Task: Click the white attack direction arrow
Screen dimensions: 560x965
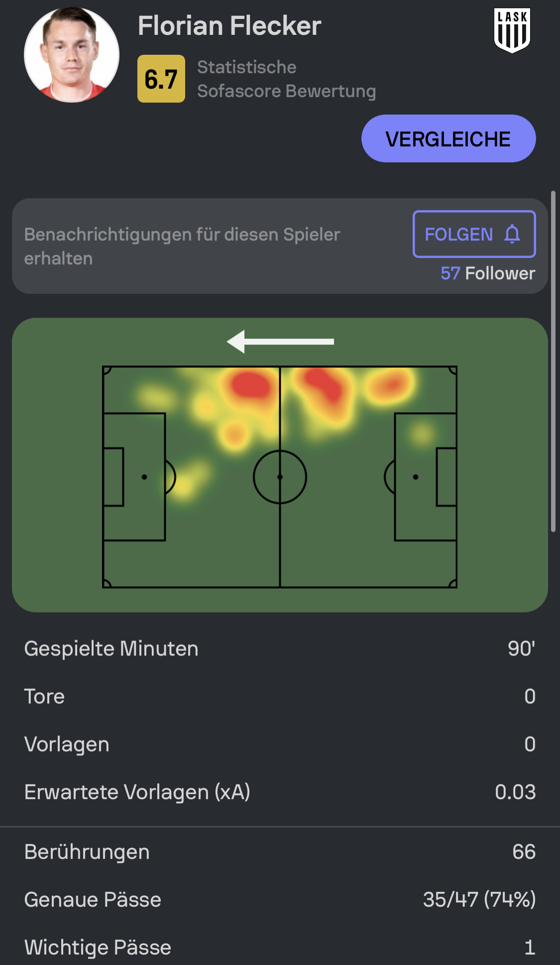Action: (280, 342)
